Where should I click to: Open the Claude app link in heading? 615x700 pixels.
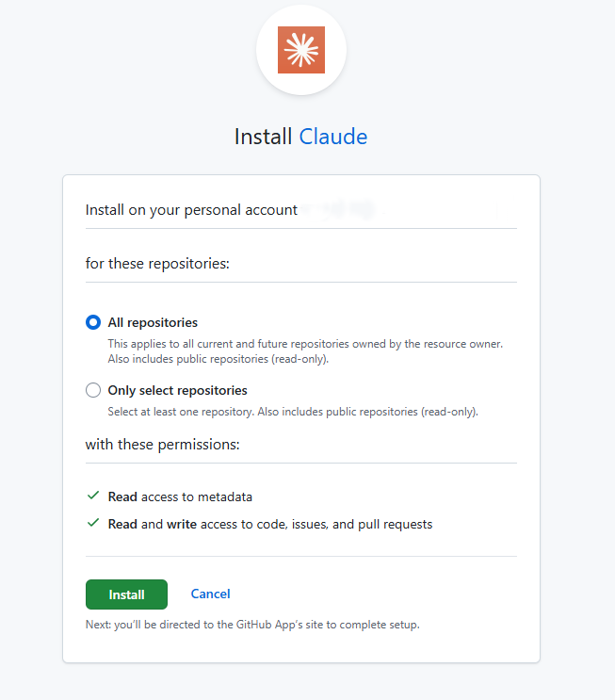333,137
